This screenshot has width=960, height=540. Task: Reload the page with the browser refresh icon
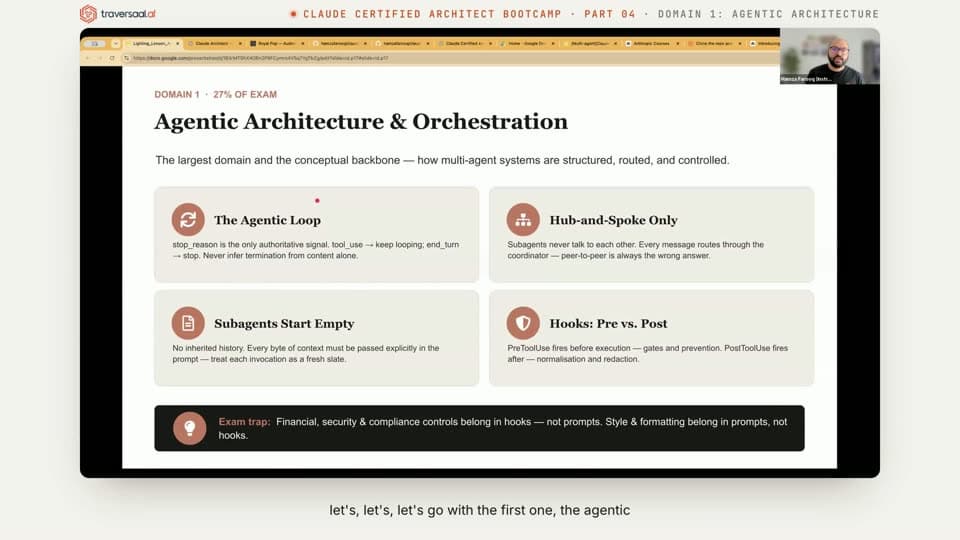(112, 58)
